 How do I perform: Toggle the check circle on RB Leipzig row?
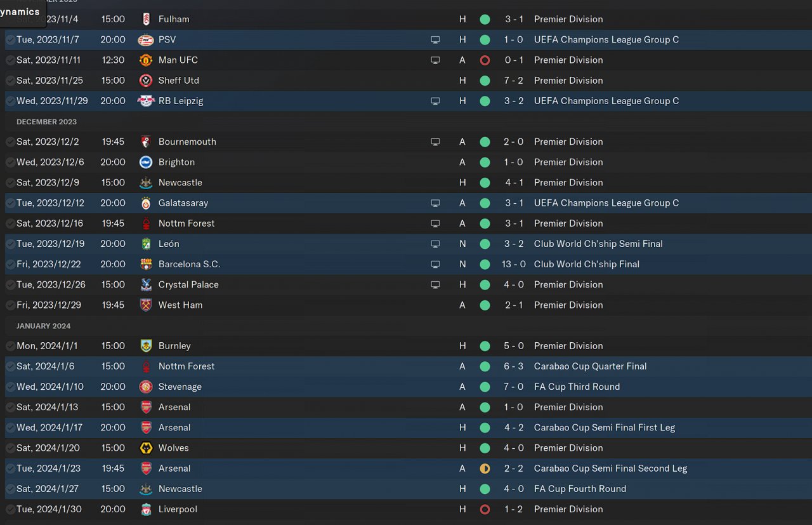(10, 101)
